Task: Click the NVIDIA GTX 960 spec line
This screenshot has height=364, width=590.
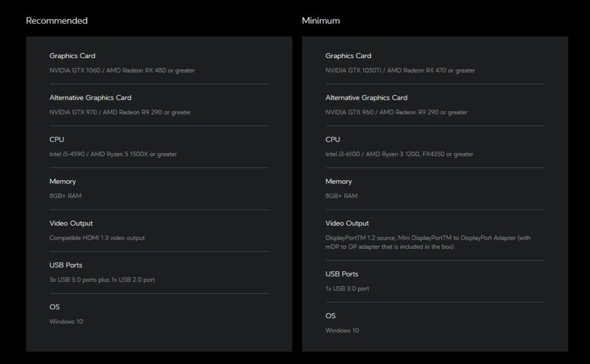Action: coord(396,112)
